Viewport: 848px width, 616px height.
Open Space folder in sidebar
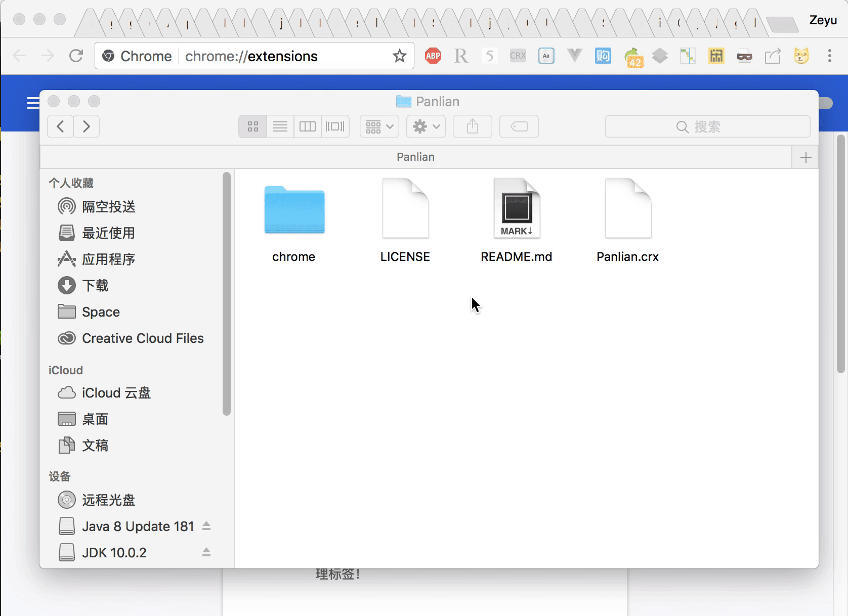tap(101, 312)
